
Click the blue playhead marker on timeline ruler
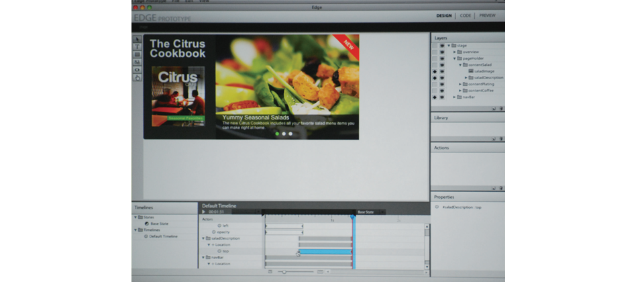[352, 217]
